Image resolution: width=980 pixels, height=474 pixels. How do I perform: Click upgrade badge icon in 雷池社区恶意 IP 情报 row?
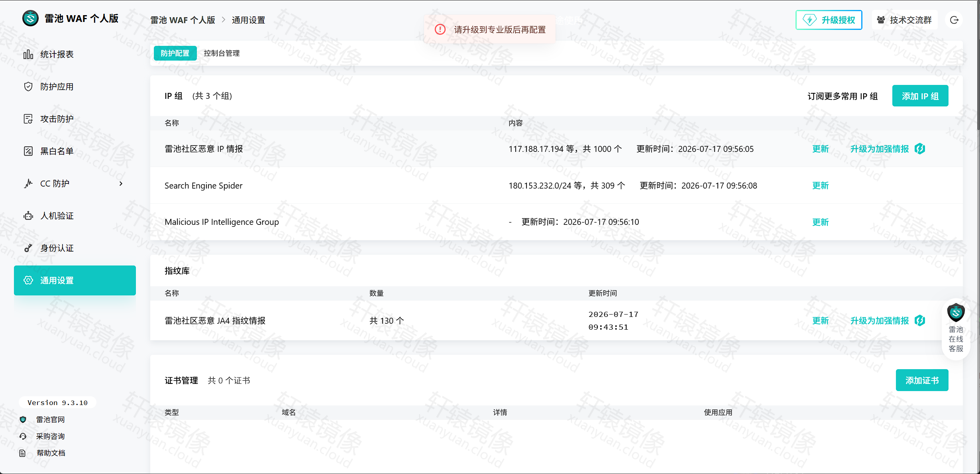(x=920, y=149)
